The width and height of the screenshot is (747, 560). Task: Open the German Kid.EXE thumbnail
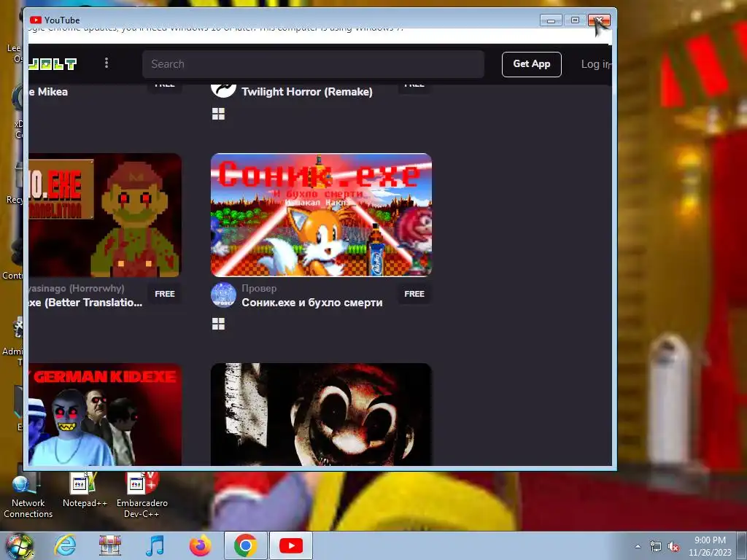pyautogui.click(x=105, y=414)
